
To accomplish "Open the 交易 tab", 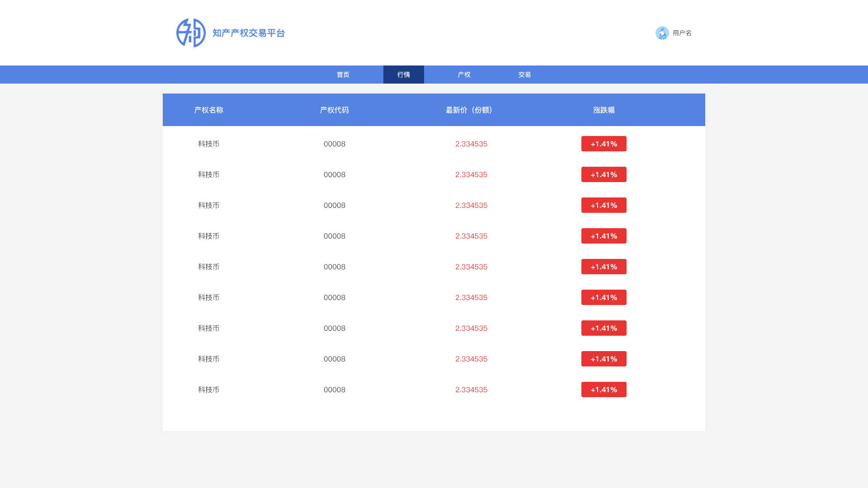I will (524, 75).
